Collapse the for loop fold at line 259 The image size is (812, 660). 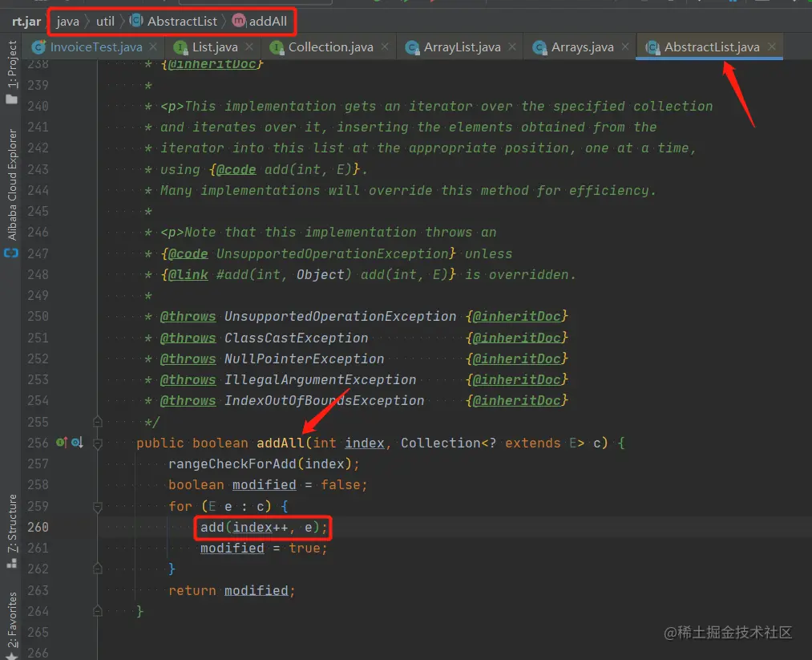coord(97,506)
